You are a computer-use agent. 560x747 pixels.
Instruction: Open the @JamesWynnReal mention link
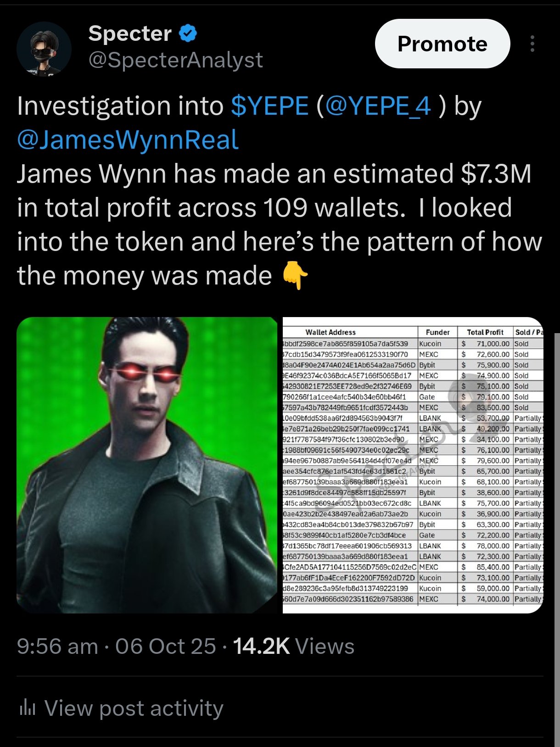[x=128, y=140]
